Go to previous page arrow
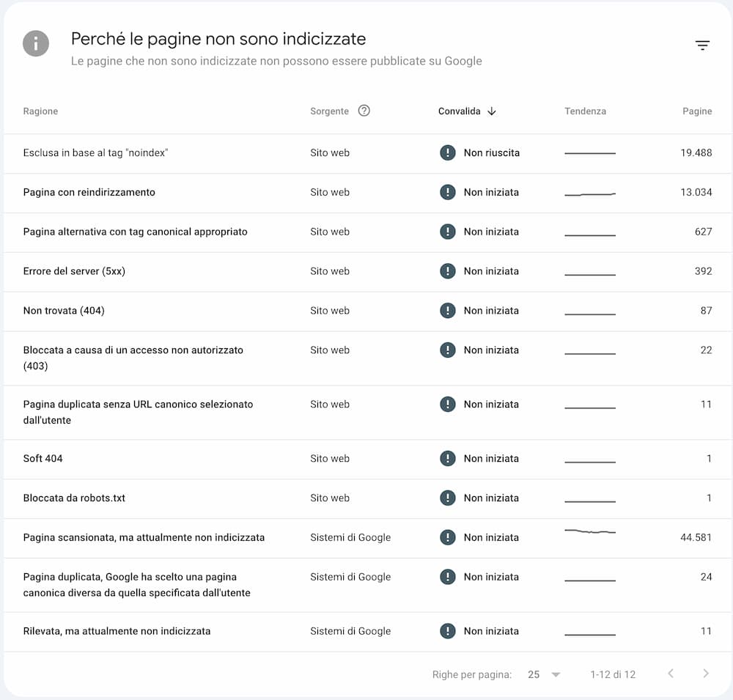The image size is (733, 700). click(x=671, y=674)
